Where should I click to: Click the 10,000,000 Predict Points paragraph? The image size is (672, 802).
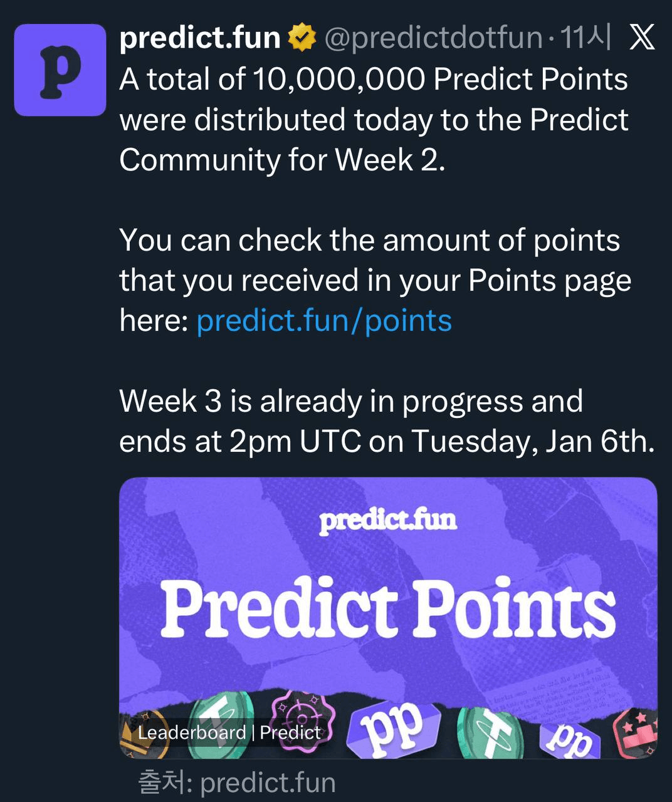click(x=374, y=119)
